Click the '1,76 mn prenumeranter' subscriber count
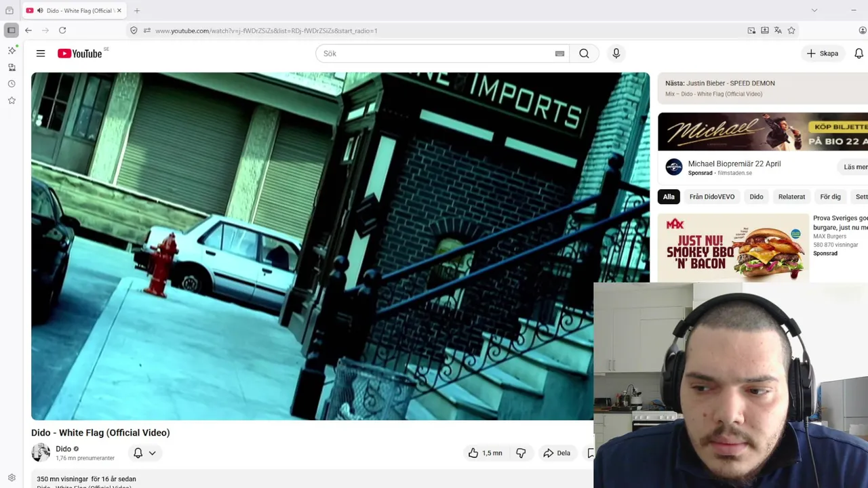Viewport: 868px width, 488px height. 85,458
